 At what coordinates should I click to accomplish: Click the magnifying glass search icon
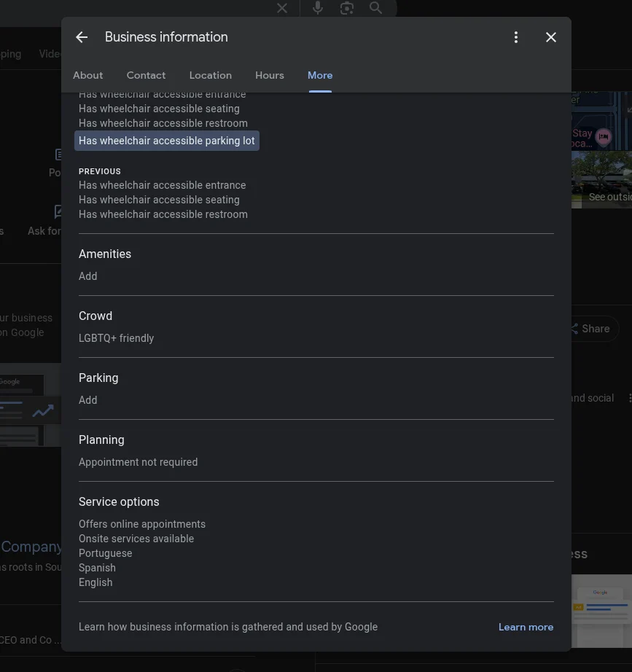point(375,8)
